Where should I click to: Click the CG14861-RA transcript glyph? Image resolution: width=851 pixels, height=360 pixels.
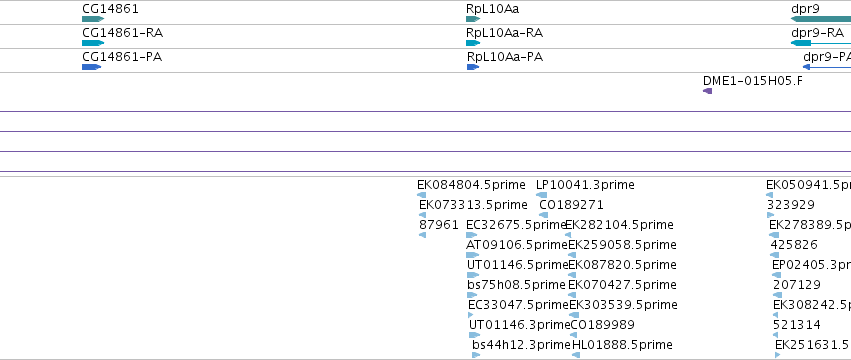tap(93, 43)
